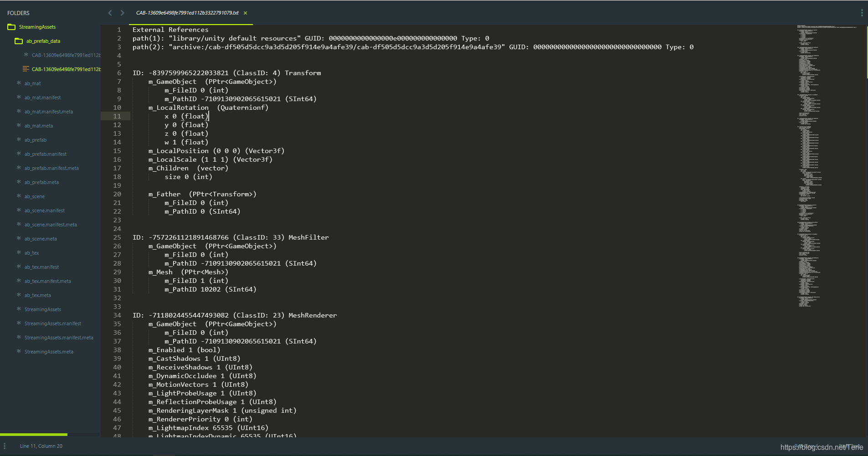The width and height of the screenshot is (868, 456).
Task: Click the m_PathID 10202 (SInt64) line
Action: point(211,289)
